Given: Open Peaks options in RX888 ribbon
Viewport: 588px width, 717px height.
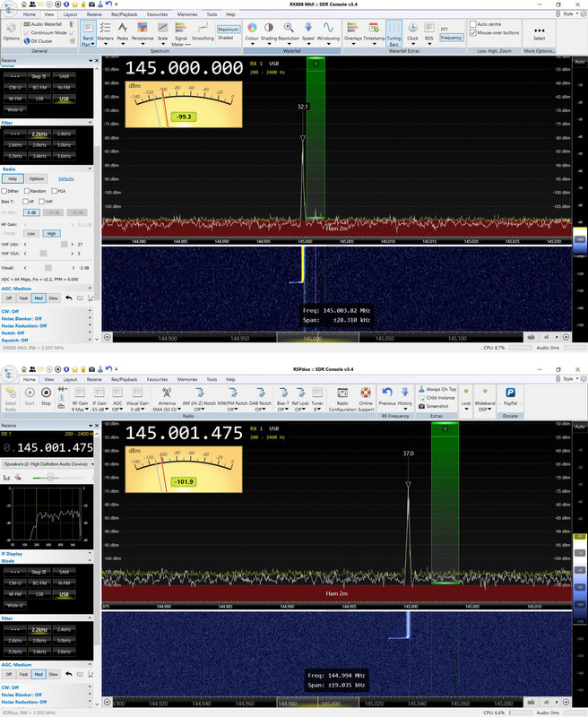Looking at the screenshot, I should click(123, 33).
